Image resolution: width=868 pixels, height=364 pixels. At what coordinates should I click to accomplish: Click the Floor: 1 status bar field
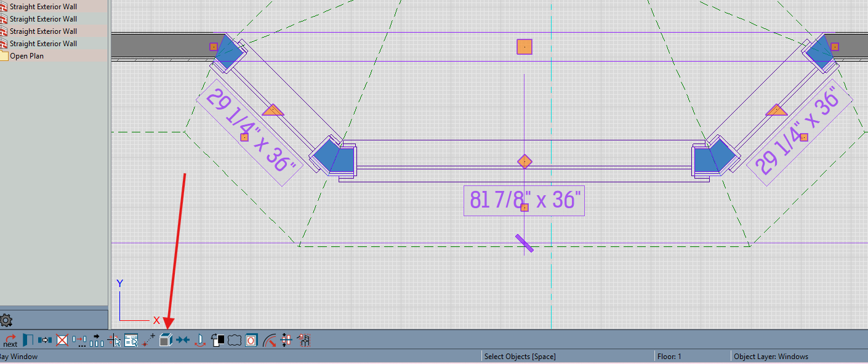669,357
